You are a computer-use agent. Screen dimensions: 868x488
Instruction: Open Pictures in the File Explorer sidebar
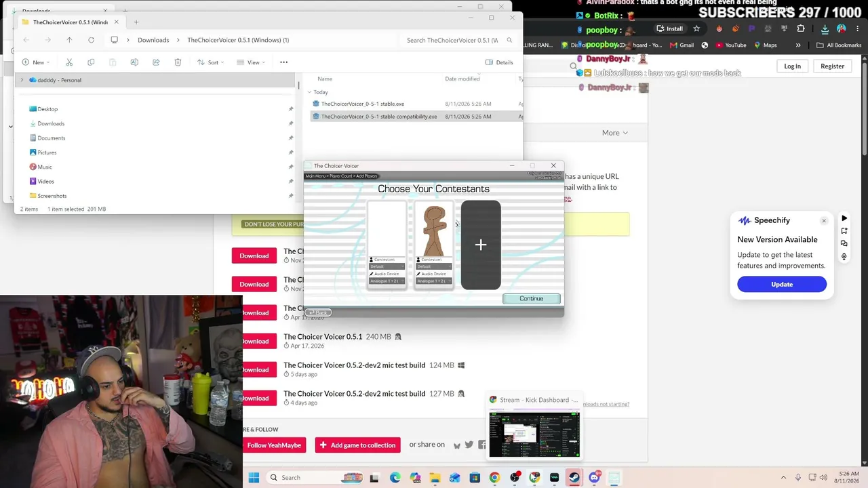click(x=47, y=152)
